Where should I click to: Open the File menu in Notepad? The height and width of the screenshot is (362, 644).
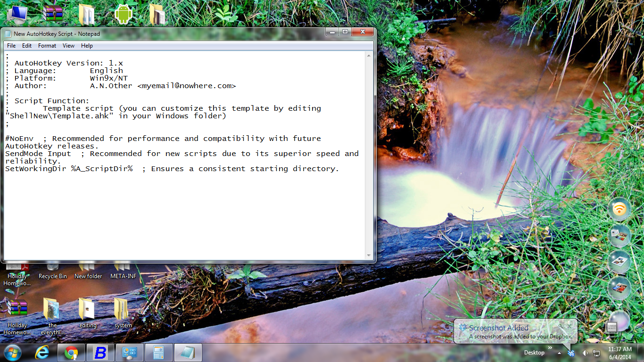tap(11, 46)
